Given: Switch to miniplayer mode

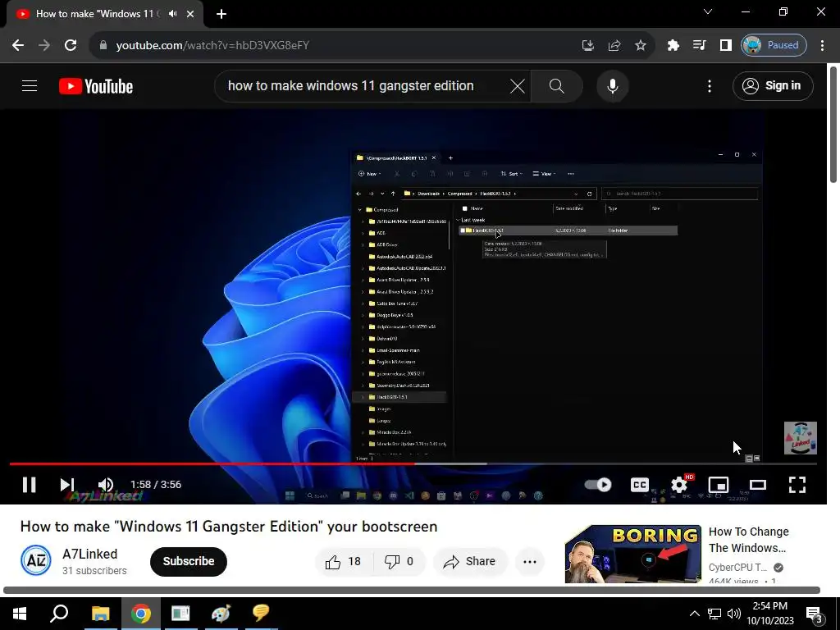Looking at the screenshot, I should [x=719, y=484].
